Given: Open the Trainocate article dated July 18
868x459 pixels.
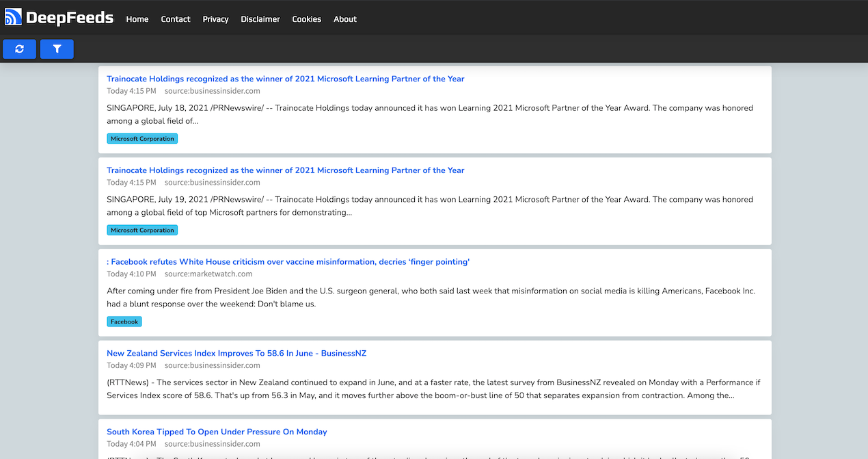Looking at the screenshot, I should (x=286, y=79).
